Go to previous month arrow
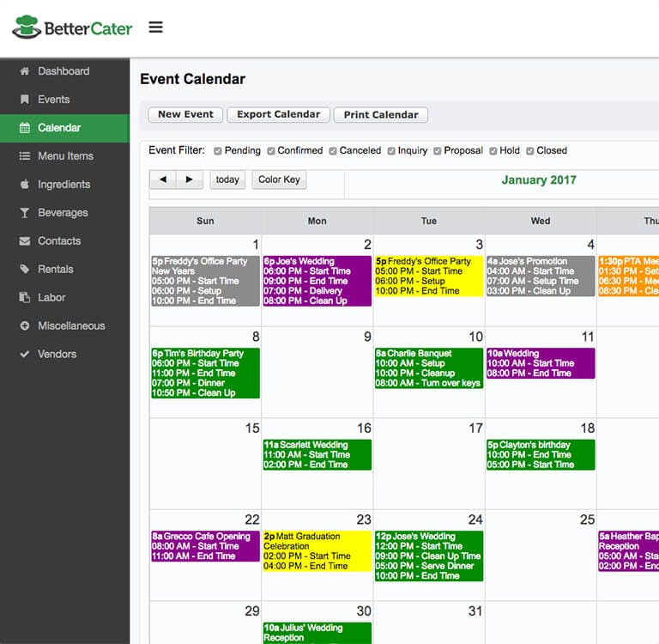Screen dimensions: 659x644 [163, 179]
